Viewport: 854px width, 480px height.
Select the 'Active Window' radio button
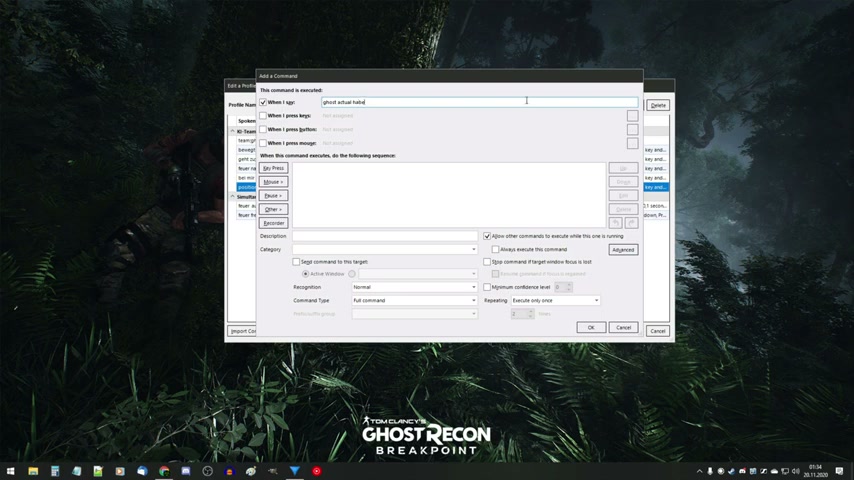[x=306, y=274]
